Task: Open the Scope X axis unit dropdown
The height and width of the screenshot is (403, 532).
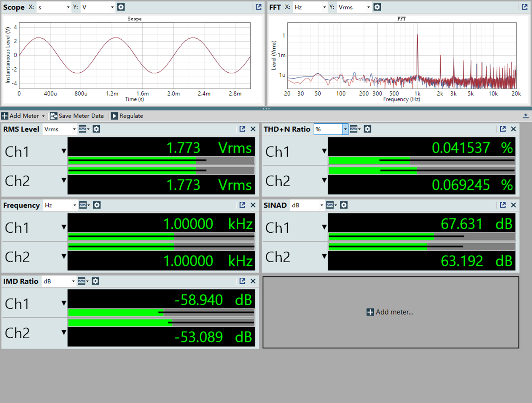Action: [68, 7]
